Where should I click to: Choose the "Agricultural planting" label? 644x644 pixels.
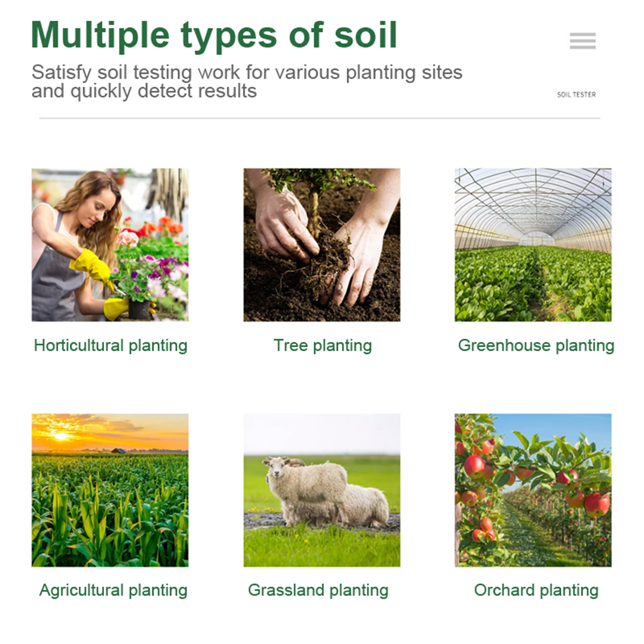(113, 590)
